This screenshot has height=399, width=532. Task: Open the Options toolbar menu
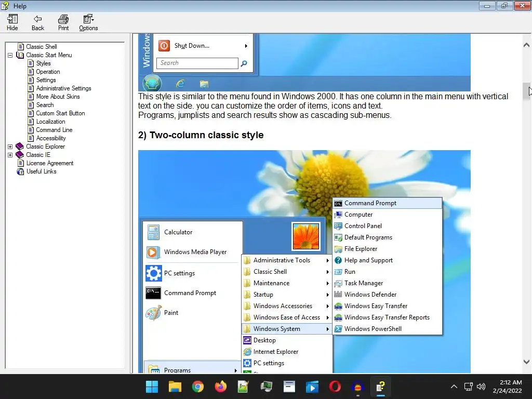click(88, 23)
